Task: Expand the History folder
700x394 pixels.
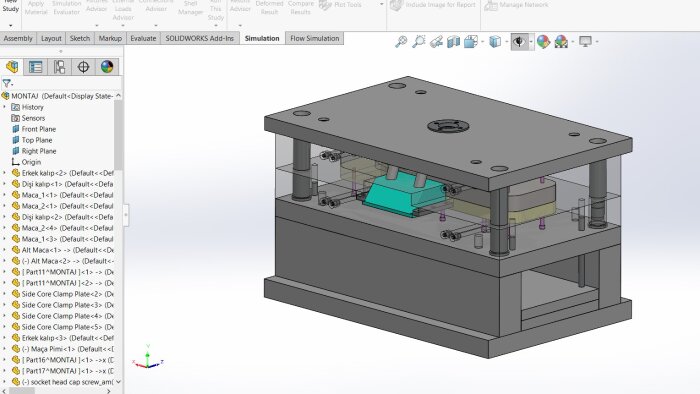Action: pyautogui.click(x=4, y=107)
